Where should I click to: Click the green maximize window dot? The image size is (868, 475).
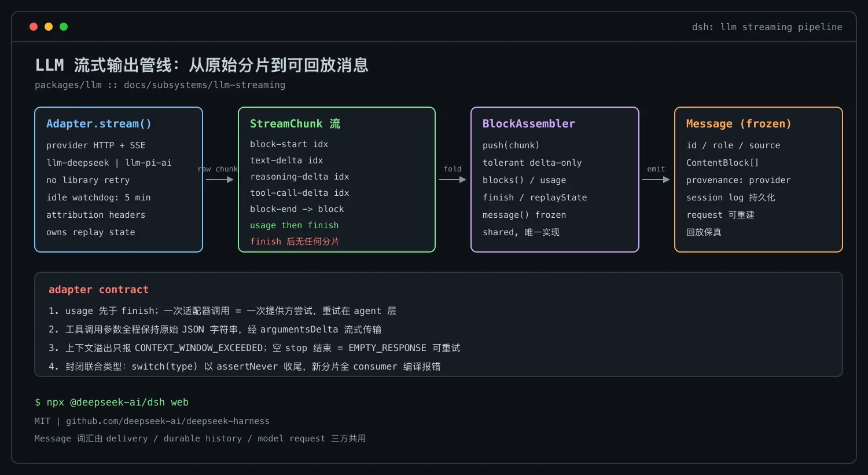64,27
